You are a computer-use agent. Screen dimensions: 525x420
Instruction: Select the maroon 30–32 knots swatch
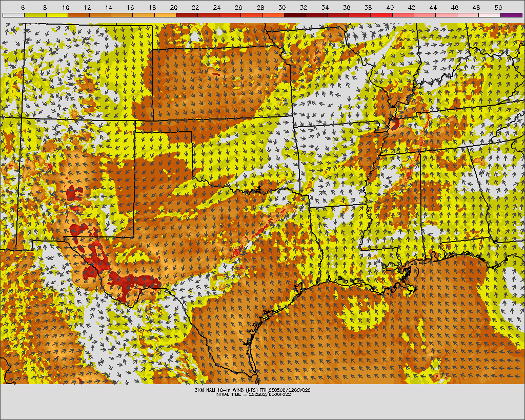tap(295, 15)
